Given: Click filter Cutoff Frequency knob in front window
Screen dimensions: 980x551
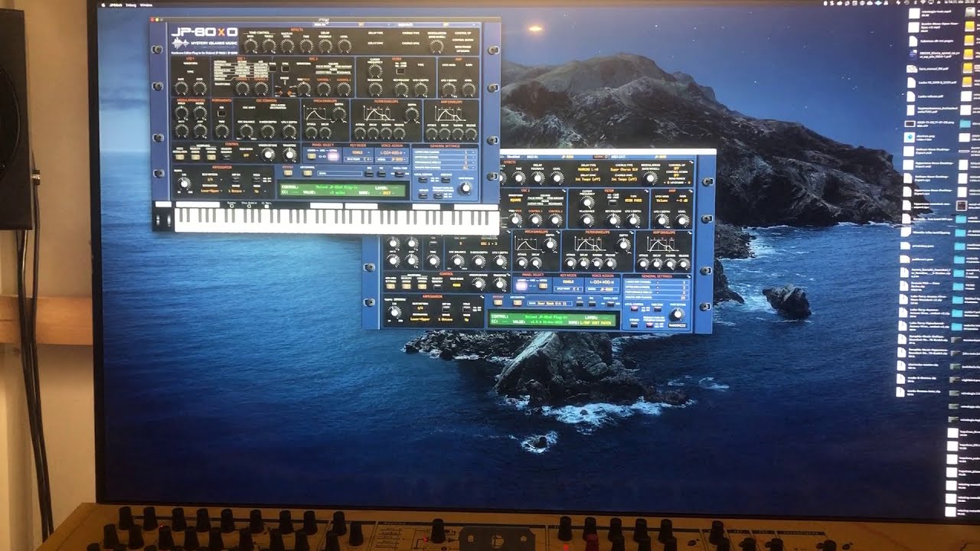Looking at the screenshot, I should click(x=375, y=70).
